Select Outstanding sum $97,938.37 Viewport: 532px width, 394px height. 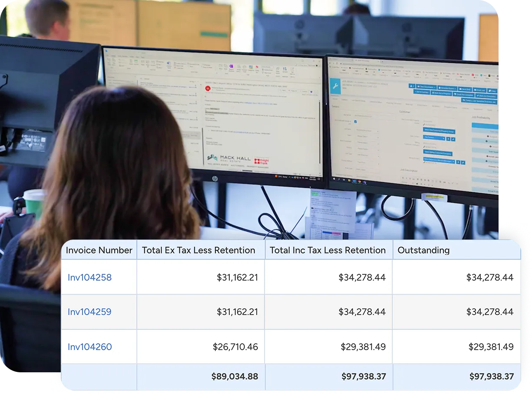point(491,377)
